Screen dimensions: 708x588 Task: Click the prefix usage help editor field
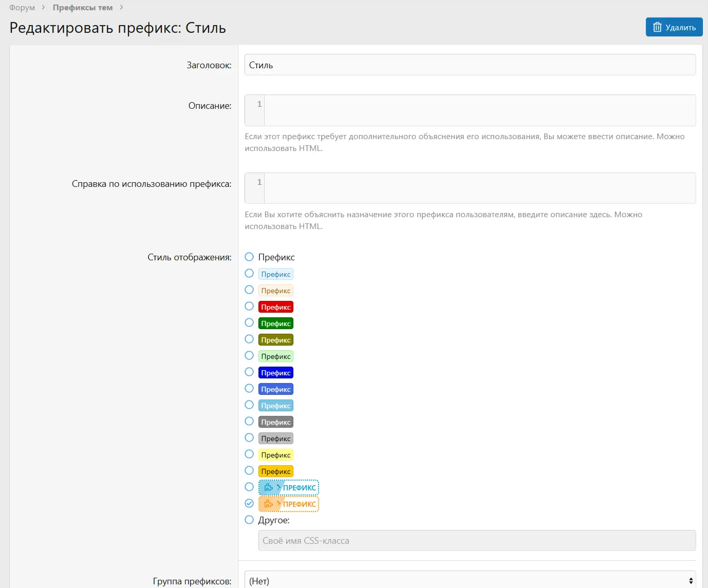pos(479,188)
